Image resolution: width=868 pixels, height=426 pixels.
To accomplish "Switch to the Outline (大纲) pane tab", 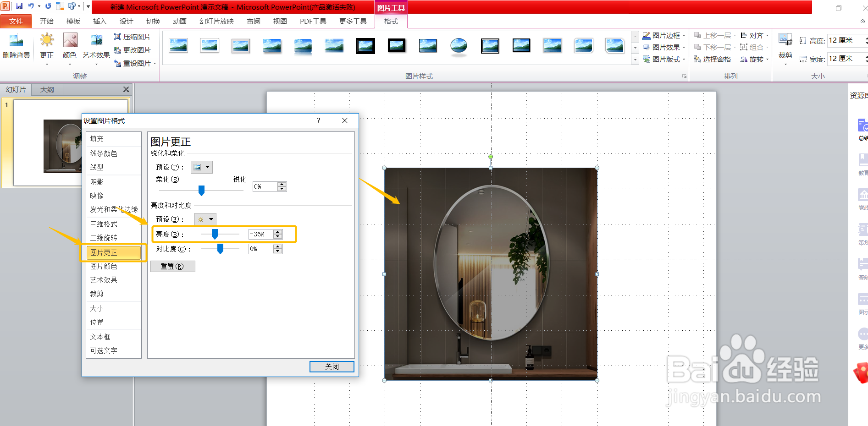I will (47, 89).
